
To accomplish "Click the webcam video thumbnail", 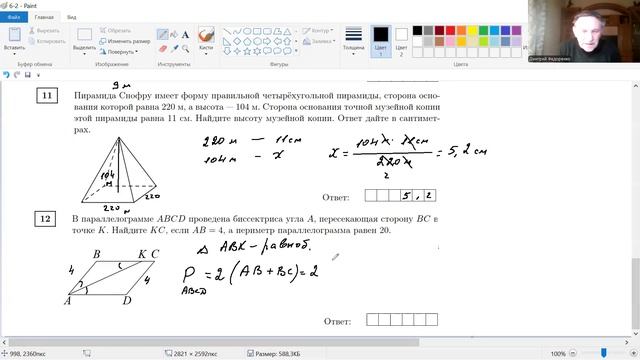I will tap(584, 31).
